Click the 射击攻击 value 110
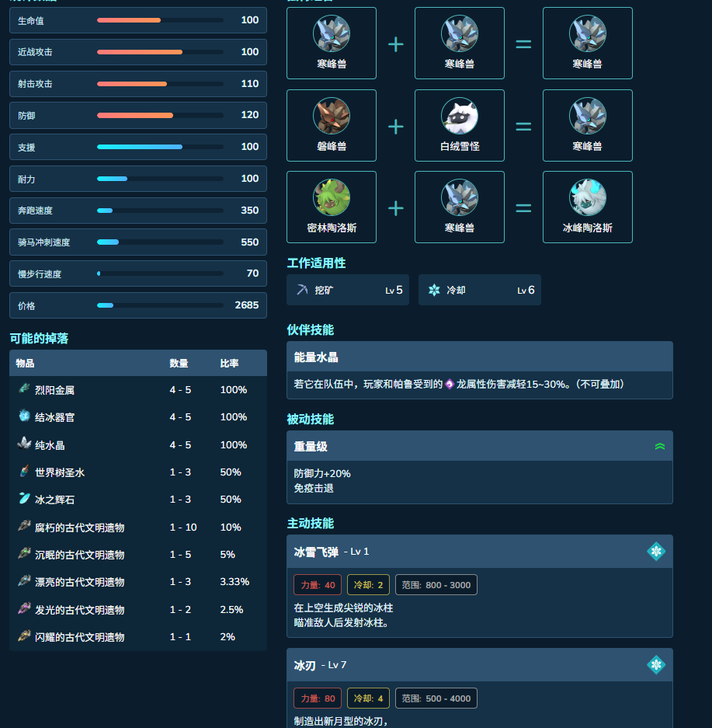The width and height of the screenshot is (712, 728). [249, 84]
